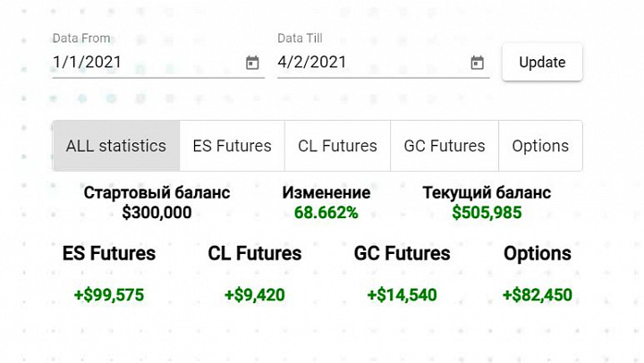Switch to the ES Futures tab

click(x=232, y=146)
